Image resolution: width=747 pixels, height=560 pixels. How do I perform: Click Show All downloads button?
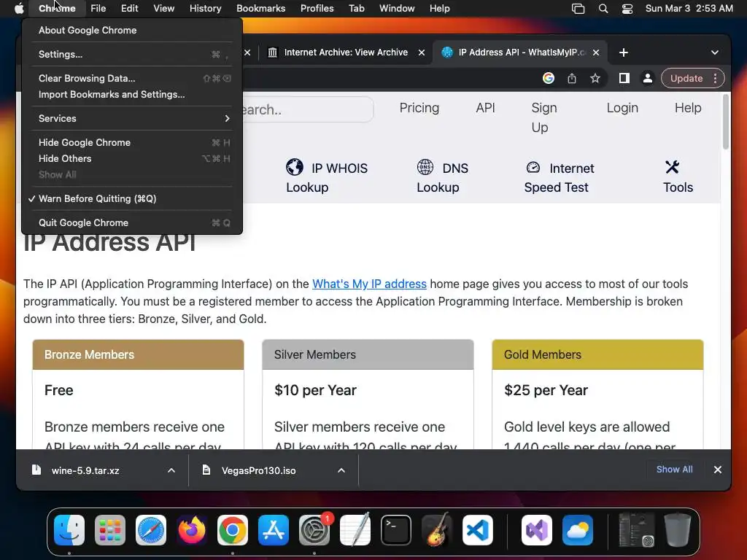coord(674,469)
